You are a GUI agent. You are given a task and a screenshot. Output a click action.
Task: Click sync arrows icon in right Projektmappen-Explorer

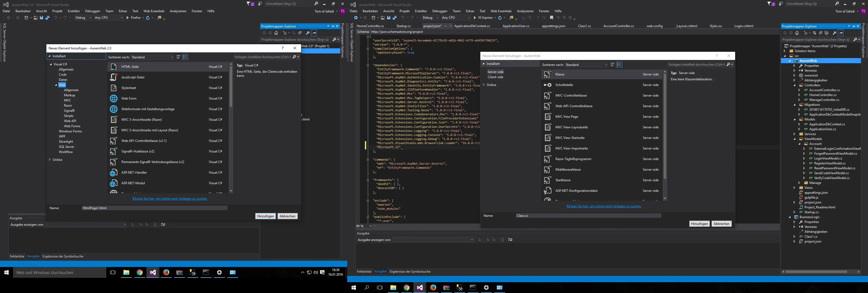814,33
